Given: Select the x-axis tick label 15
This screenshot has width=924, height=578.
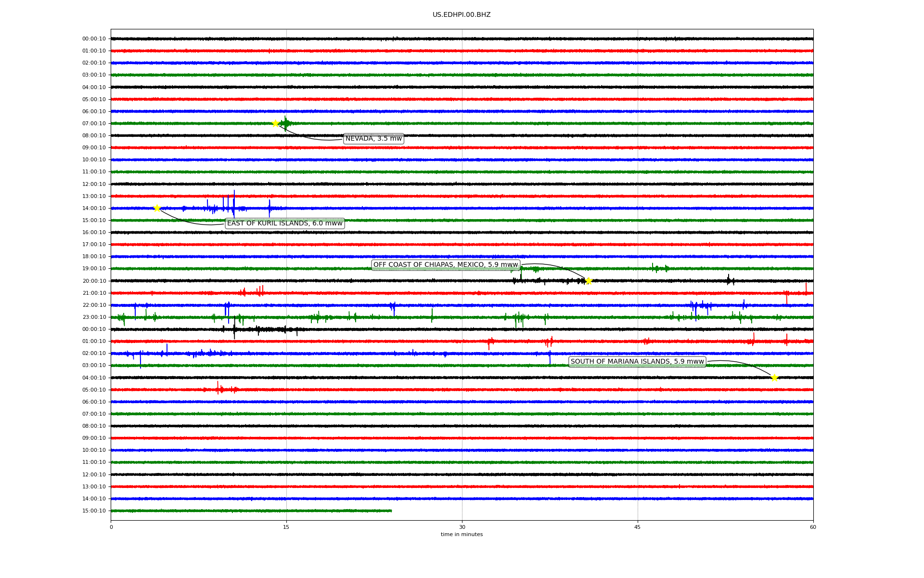Looking at the screenshot, I should coord(286,527).
